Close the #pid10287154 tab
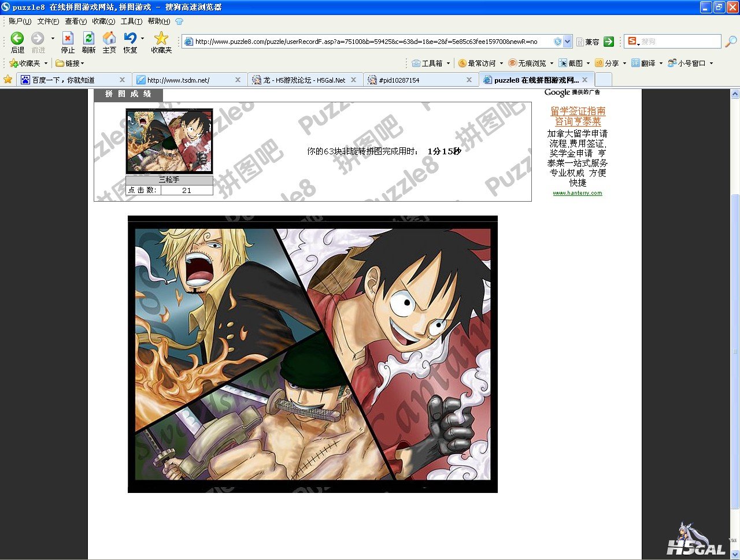 coord(469,80)
